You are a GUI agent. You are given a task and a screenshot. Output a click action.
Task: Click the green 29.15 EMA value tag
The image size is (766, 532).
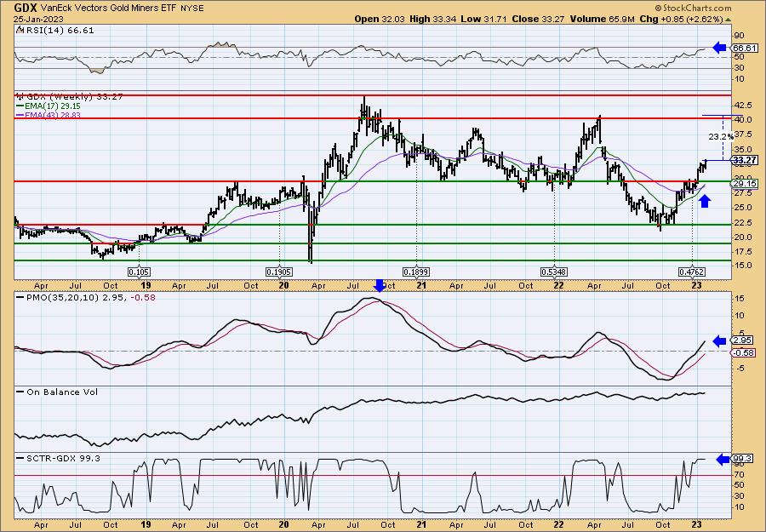point(745,184)
